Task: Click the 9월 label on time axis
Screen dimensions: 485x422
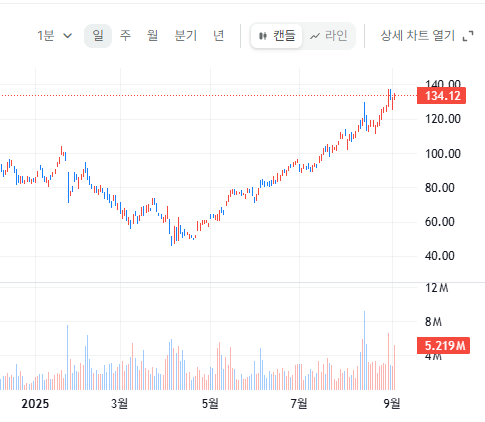Action: pyautogui.click(x=392, y=404)
